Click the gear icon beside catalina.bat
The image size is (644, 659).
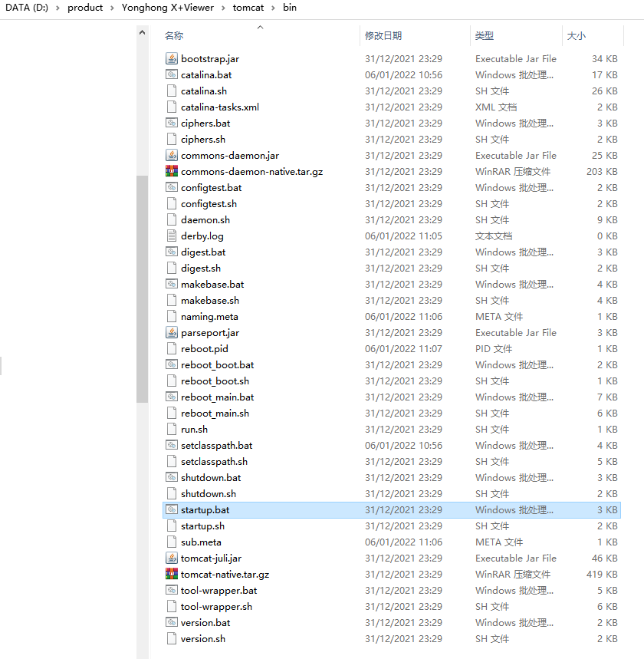click(172, 74)
